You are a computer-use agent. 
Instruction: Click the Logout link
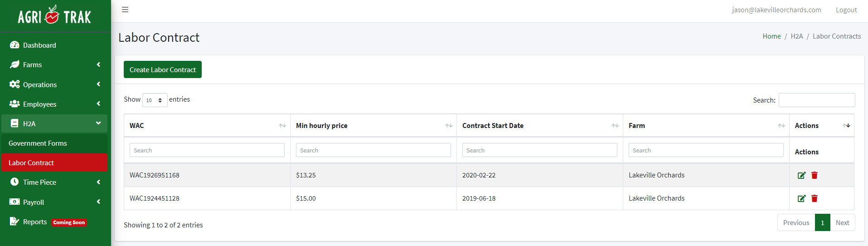846,10
